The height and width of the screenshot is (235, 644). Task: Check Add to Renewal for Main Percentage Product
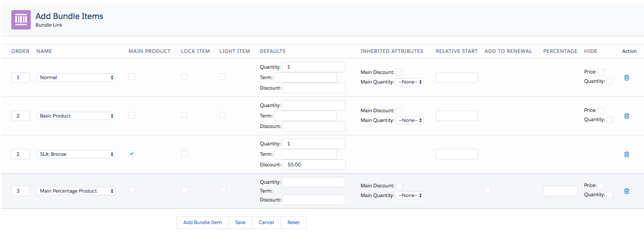488,190
